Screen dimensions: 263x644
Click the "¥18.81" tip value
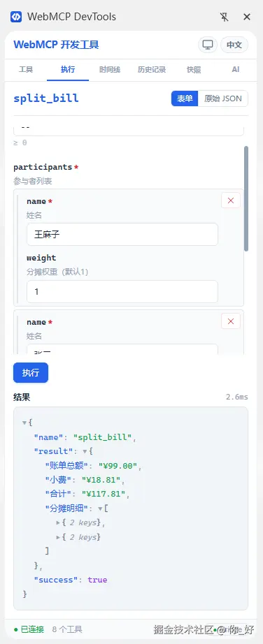pyautogui.click(x=101, y=480)
